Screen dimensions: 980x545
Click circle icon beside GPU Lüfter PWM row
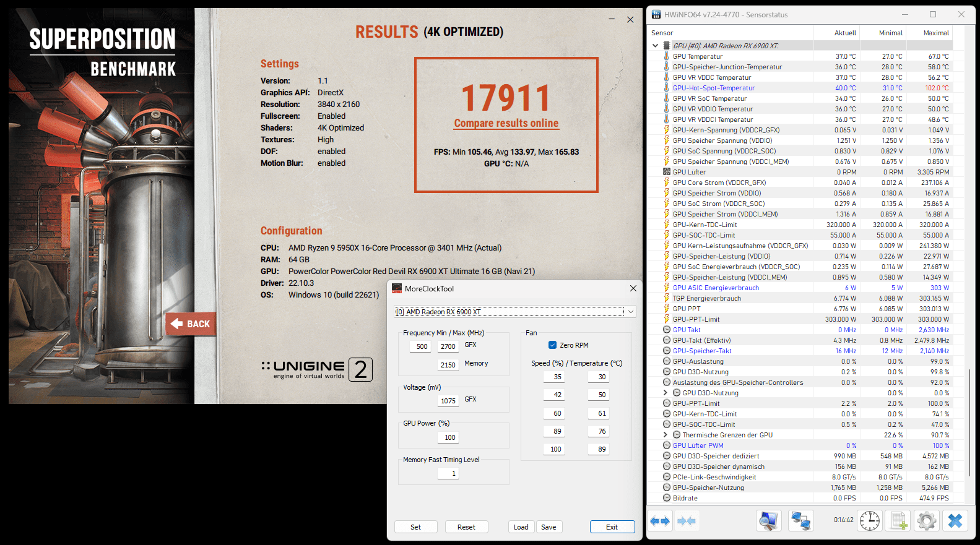[x=667, y=445]
